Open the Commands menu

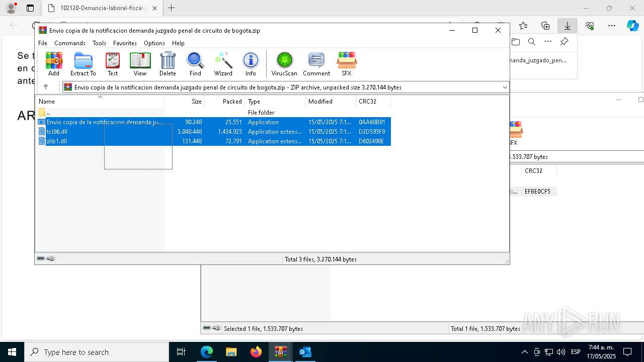coord(70,43)
